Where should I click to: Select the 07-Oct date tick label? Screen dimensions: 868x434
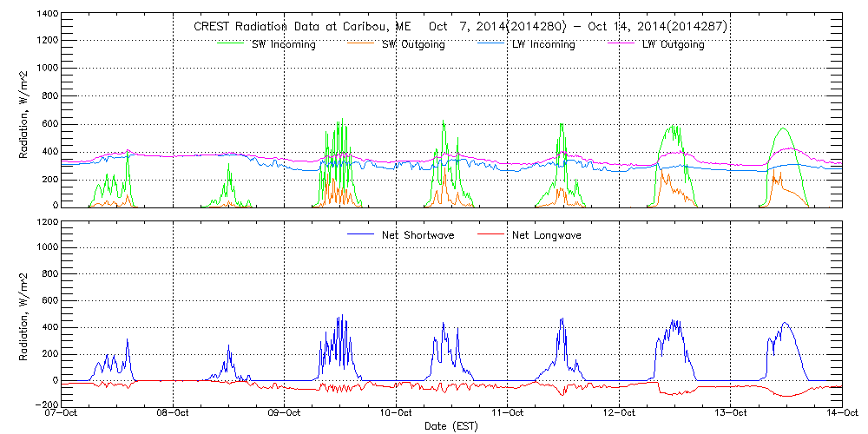tap(63, 413)
